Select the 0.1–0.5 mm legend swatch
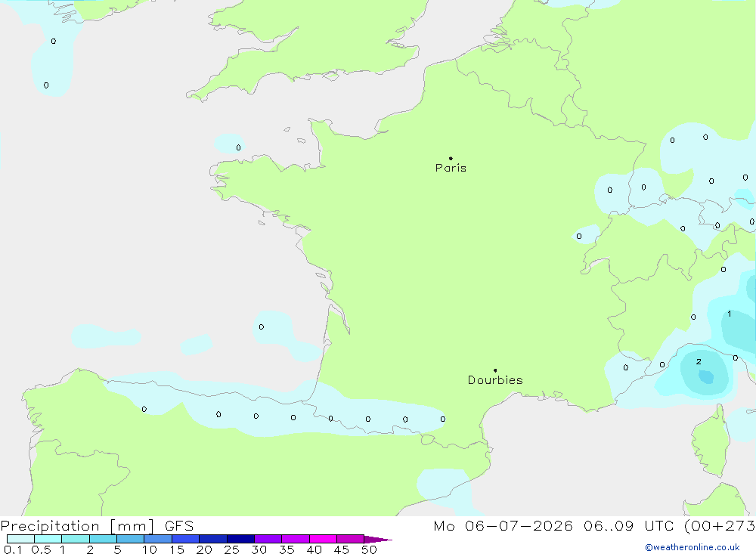Screen dimensions: 756x554 [20, 539]
